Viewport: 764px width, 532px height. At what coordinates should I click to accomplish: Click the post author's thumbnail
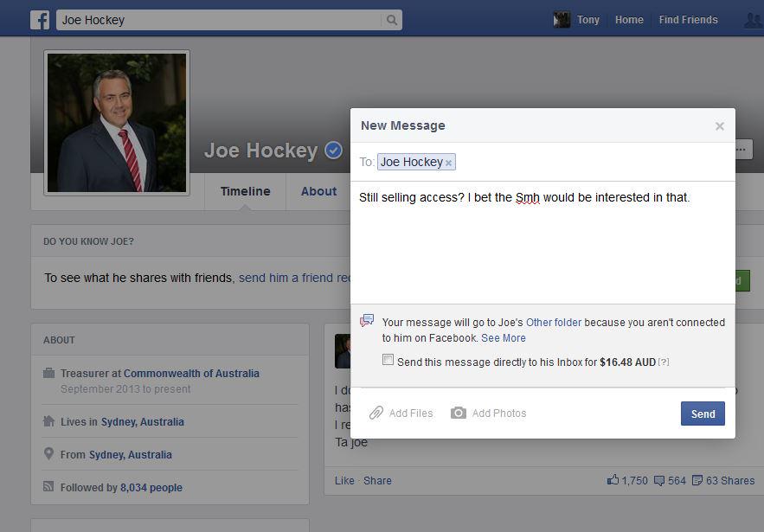click(342, 350)
